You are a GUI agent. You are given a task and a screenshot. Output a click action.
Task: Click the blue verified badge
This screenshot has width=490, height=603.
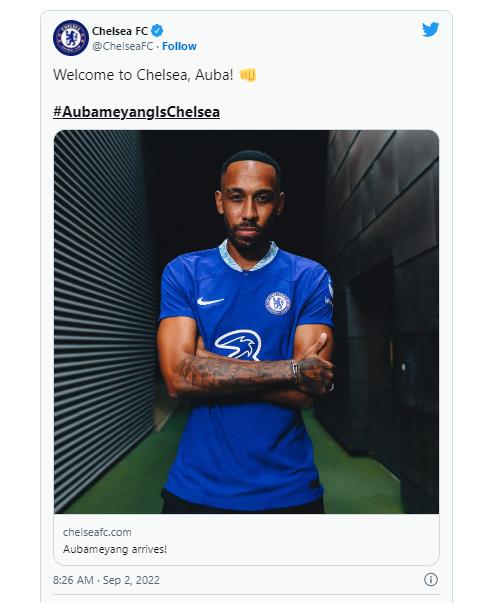157,30
